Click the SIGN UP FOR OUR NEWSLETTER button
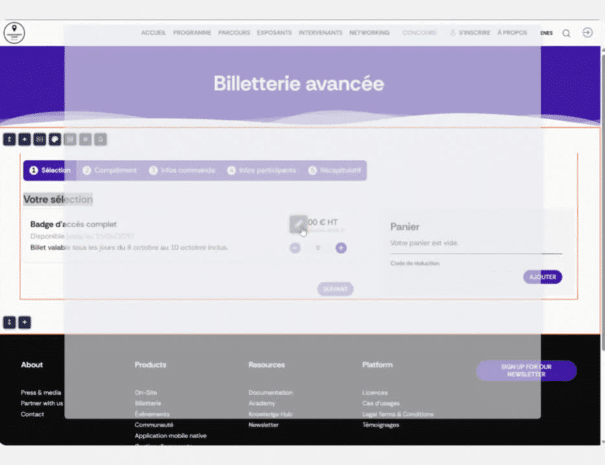The width and height of the screenshot is (605, 465). pyautogui.click(x=526, y=370)
